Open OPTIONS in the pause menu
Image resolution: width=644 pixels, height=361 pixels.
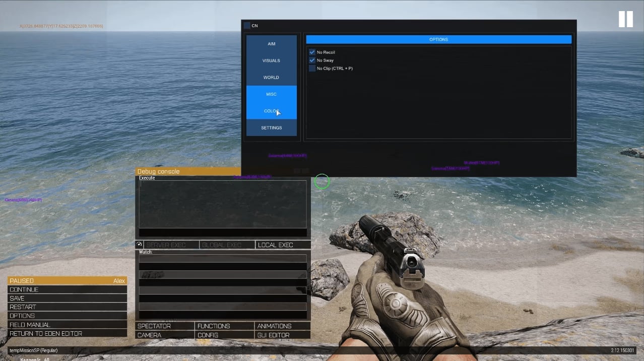67,316
